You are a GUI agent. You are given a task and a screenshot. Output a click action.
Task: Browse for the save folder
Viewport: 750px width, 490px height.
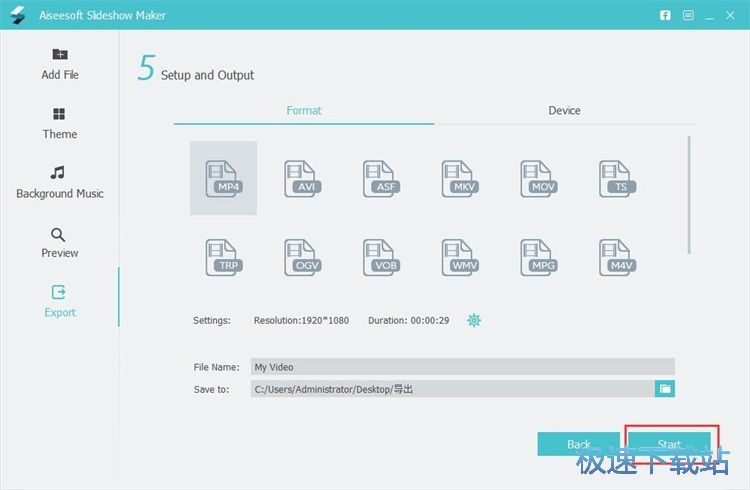point(665,389)
